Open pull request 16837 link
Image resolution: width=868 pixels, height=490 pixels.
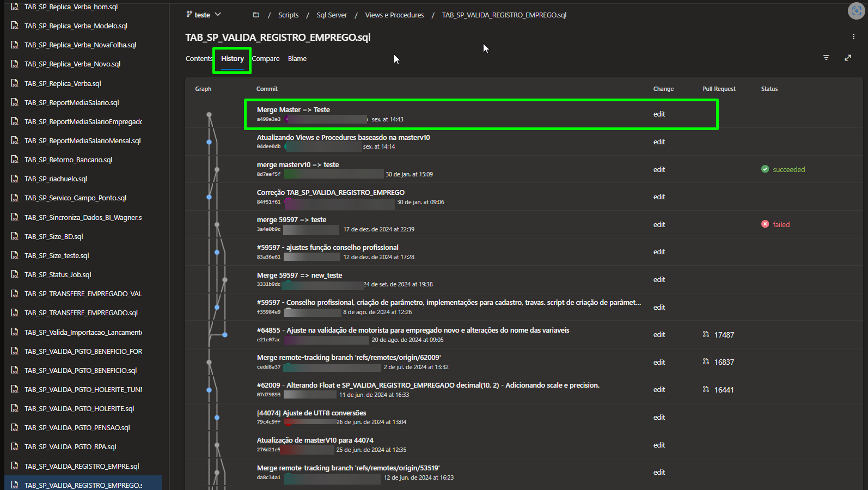[724, 362]
